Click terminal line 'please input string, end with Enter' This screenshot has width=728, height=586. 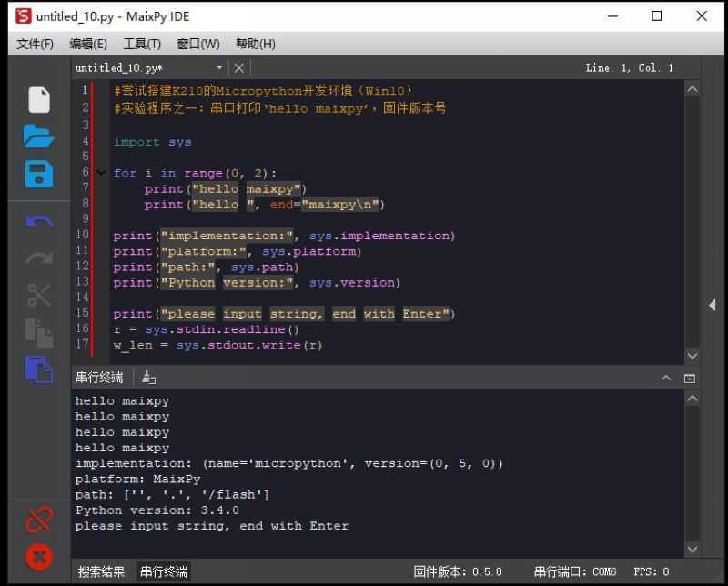[x=212, y=526]
